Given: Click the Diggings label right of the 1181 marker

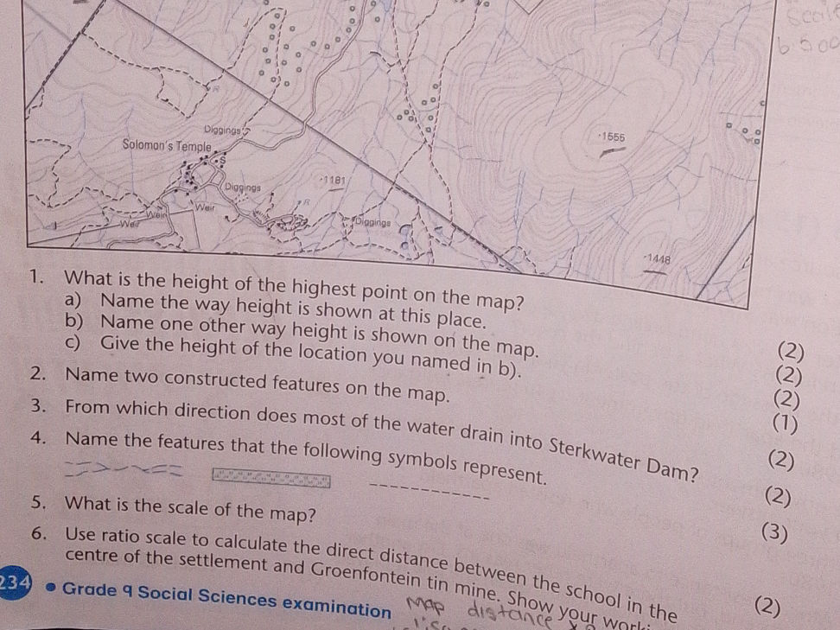Looking at the screenshot, I should point(372,220).
